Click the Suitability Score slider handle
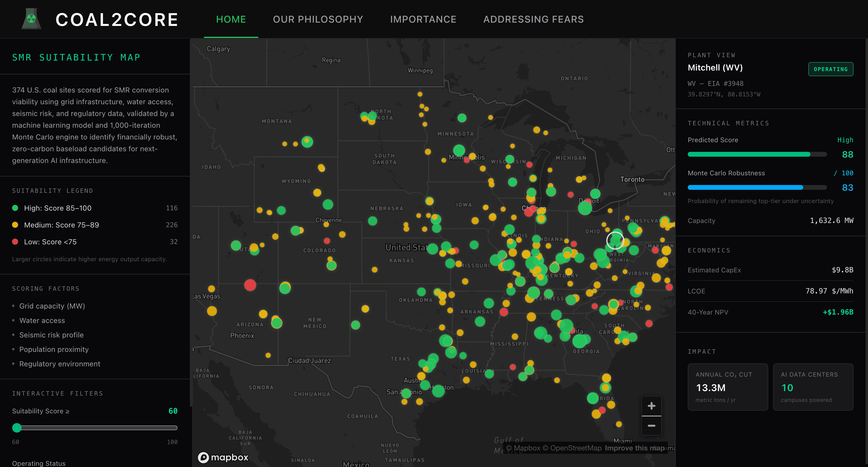868x467 pixels. (17, 428)
